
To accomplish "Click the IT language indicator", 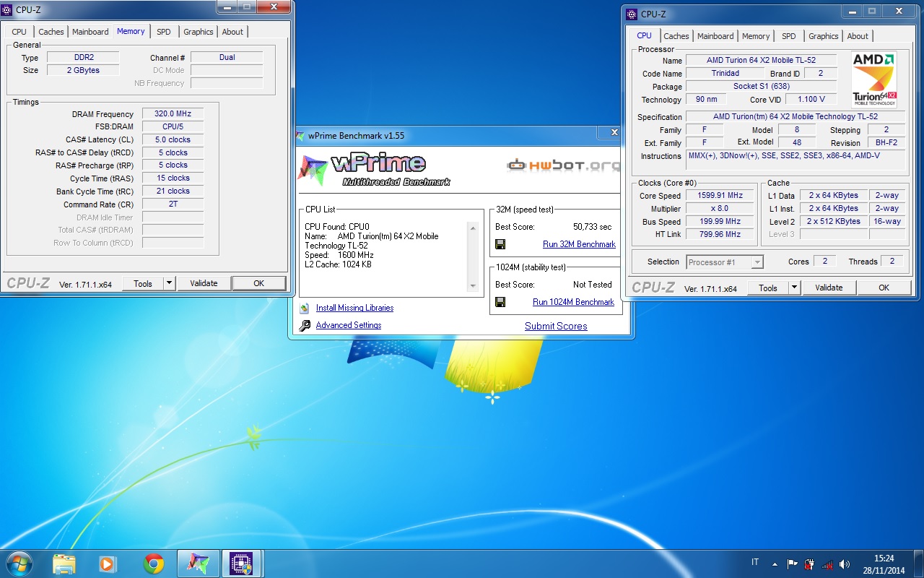I will 755,563.
